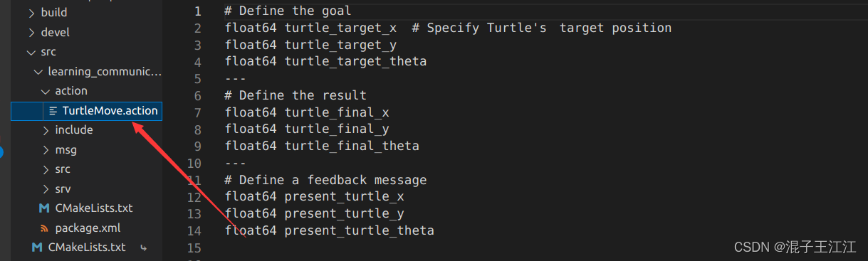Expand the devel folder chevron

click(31, 32)
